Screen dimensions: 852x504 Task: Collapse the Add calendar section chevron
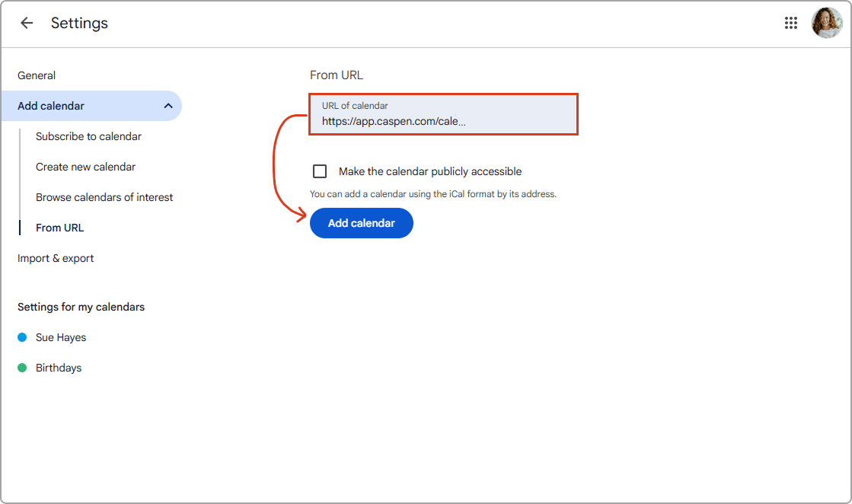(x=168, y=106)
